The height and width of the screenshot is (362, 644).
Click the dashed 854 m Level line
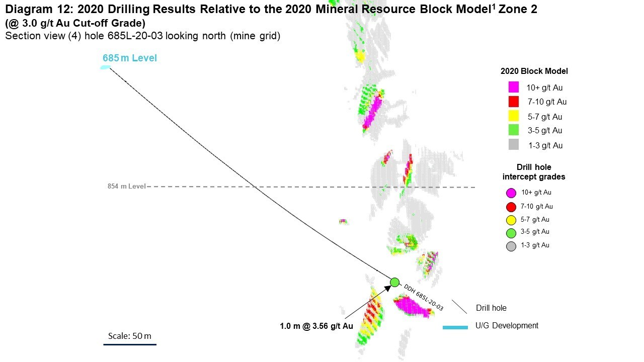click(x=311, y=187)
